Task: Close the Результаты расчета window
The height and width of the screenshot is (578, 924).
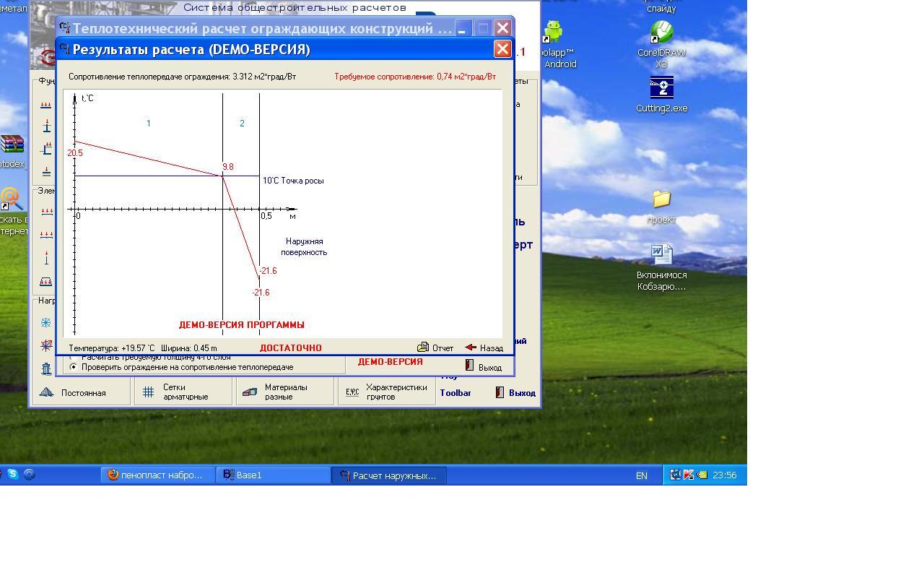Action: 502,49
